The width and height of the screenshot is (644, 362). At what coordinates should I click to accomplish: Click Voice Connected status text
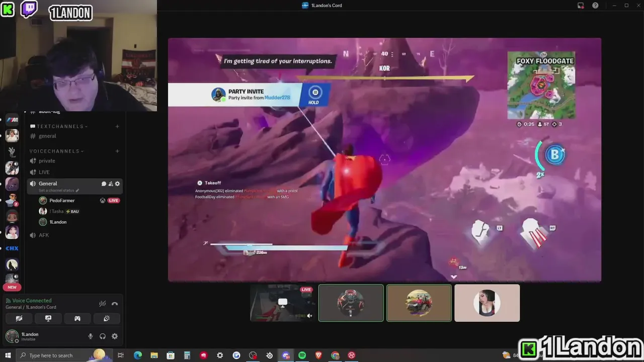[x=32, y=301]
